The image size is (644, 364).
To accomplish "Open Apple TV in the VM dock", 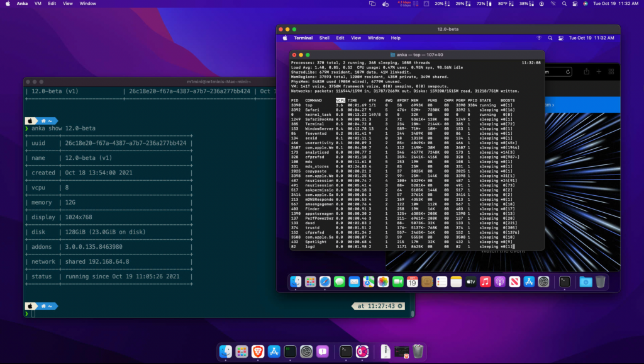I will coord(470,282).
